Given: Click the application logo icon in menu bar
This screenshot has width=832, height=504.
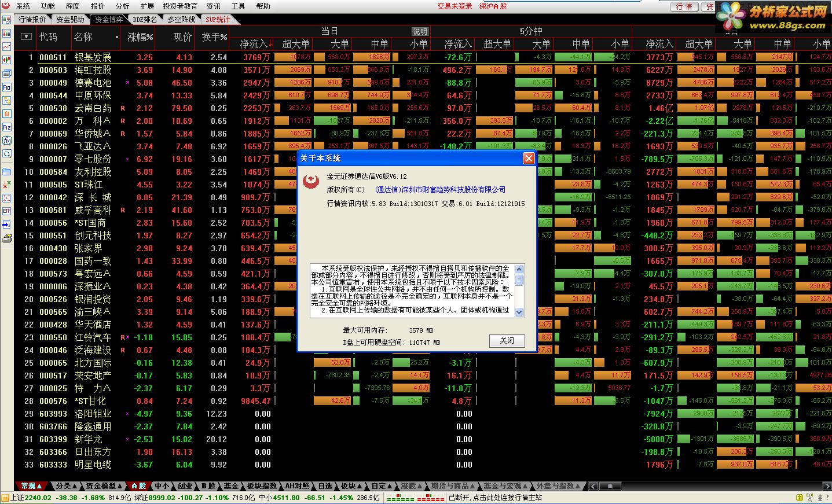Looking at the screenshot, I should pyautogui.click(x=6, y=6).
